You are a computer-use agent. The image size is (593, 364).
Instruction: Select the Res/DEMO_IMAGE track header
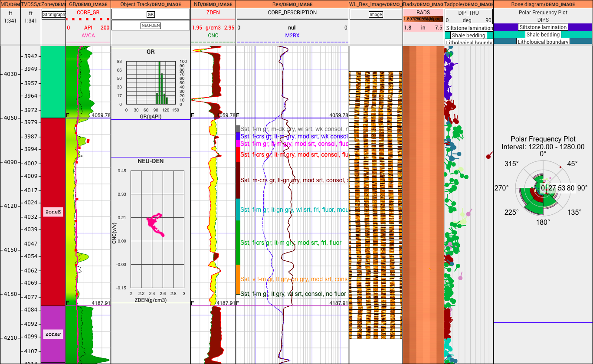click(x=292, y=4)
